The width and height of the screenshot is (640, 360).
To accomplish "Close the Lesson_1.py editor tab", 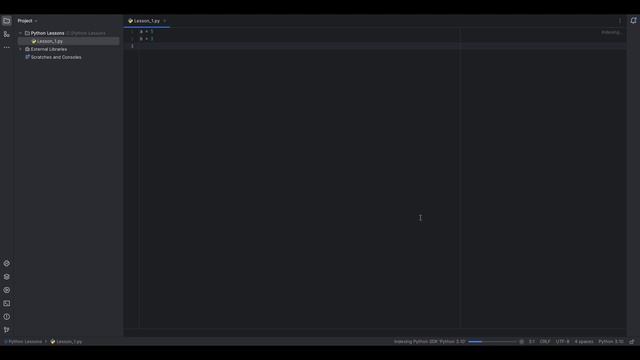I will [164, 21].
